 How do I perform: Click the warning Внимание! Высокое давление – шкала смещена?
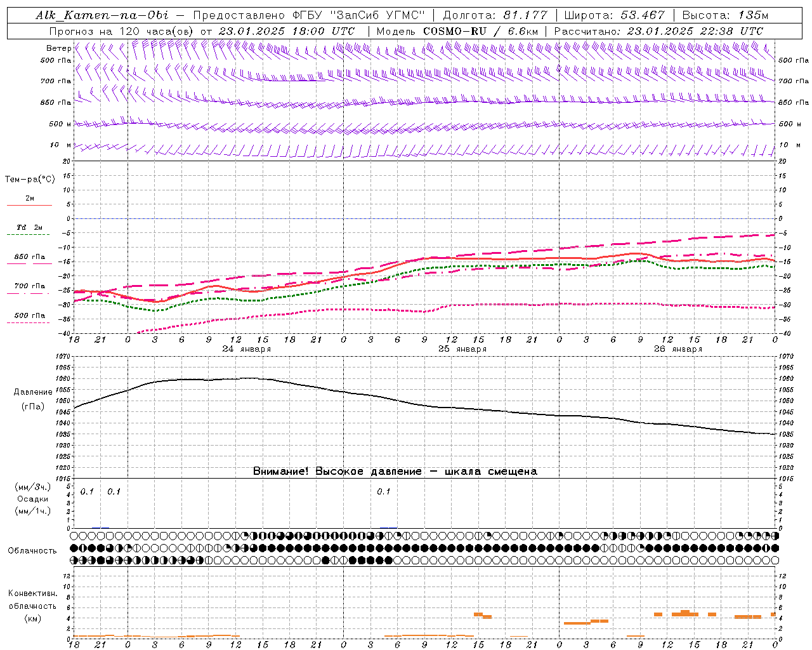pos(395,472)
